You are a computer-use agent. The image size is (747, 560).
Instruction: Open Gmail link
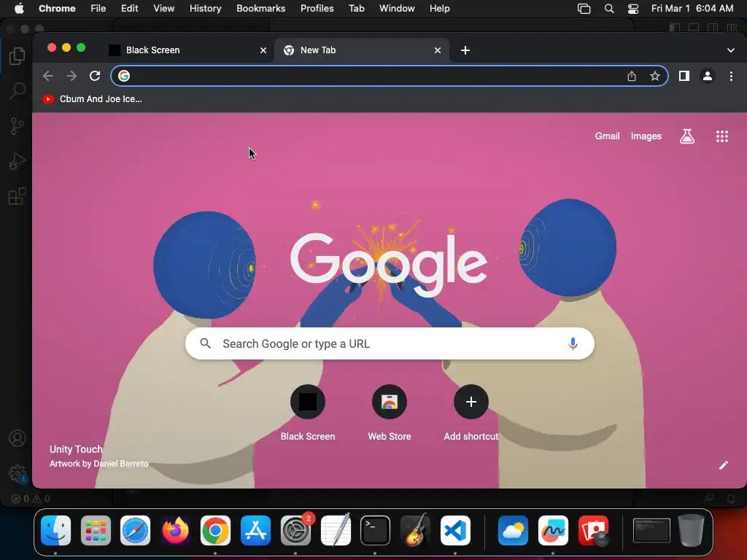point(607,136)
